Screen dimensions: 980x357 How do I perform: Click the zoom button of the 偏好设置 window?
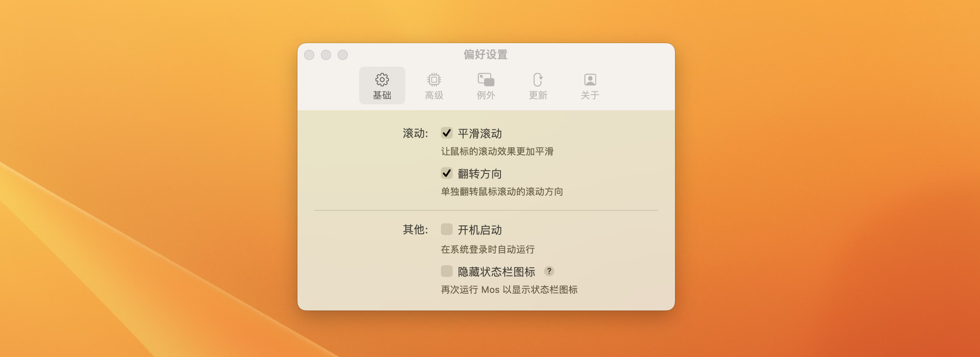[343, 55]
